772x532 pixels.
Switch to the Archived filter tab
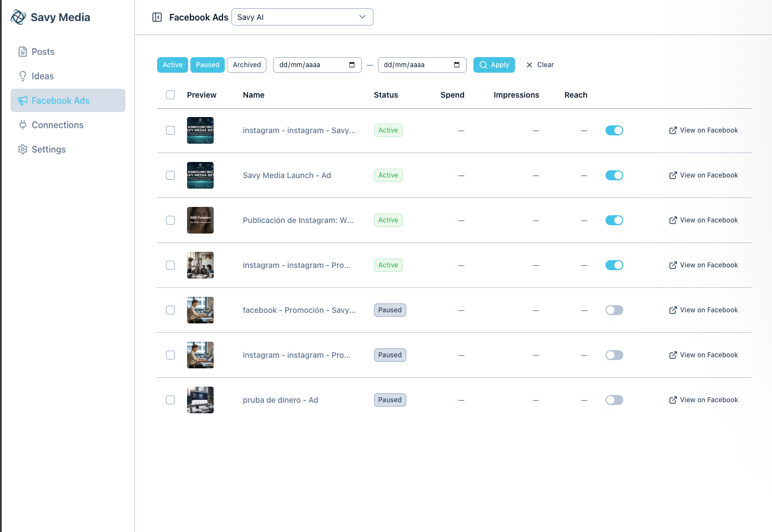pyautogui.click(x=246, y=64)
